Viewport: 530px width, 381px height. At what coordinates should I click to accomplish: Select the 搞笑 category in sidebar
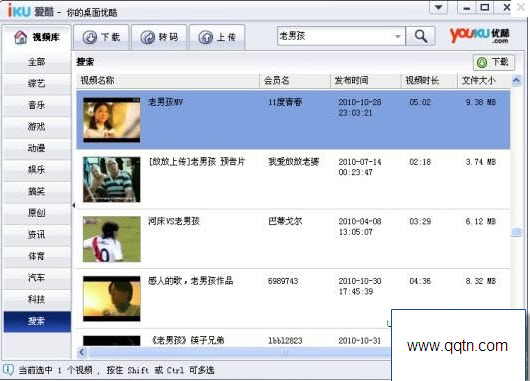tap(37, 191)
